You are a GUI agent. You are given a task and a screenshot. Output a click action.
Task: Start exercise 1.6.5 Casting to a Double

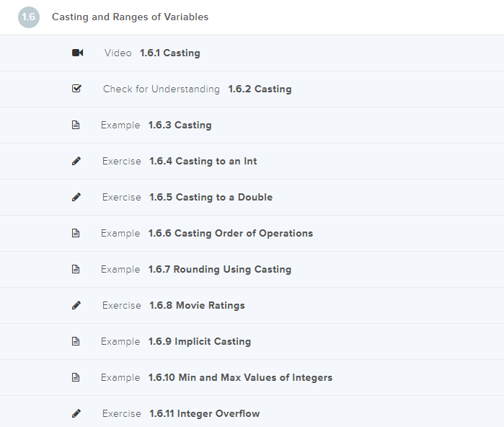[211, 197]
